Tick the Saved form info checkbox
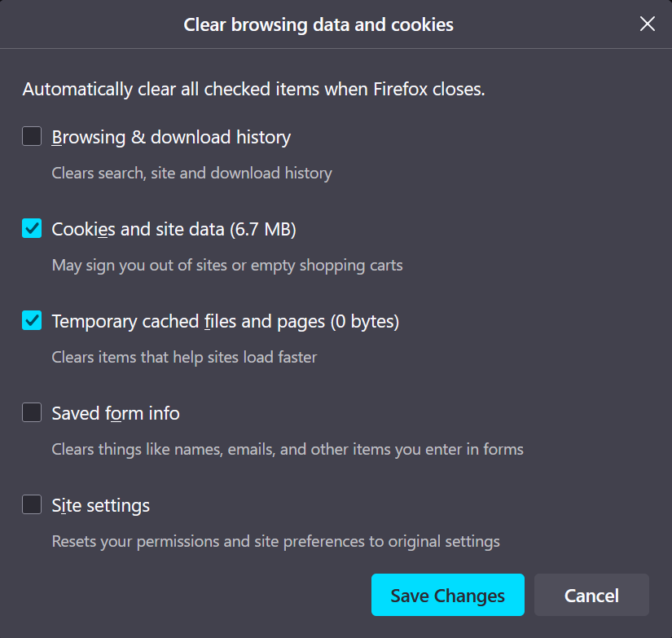The height and width of the screenshot is (638, 672). pyautogui.click(x=32, y=413)
